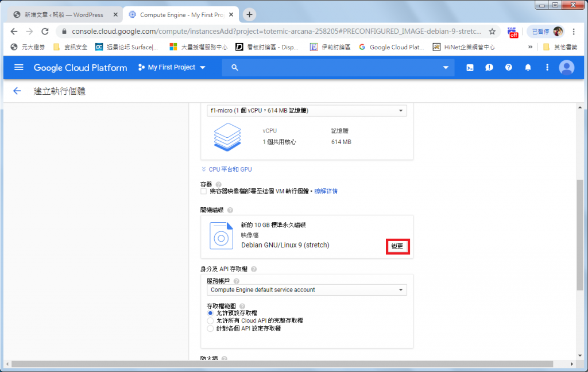Open the 伊莉討論區 bookmark
The width and height of the screenshot is (588, 372).
[x=330, y=47]
